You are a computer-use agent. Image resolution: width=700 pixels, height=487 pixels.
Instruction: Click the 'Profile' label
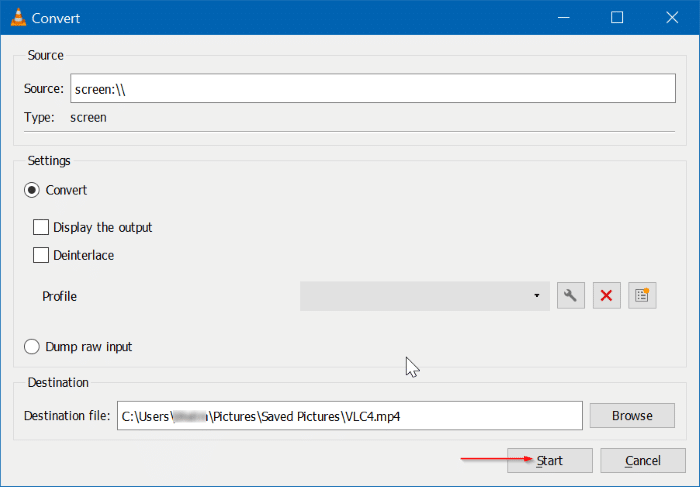[59, 296]
